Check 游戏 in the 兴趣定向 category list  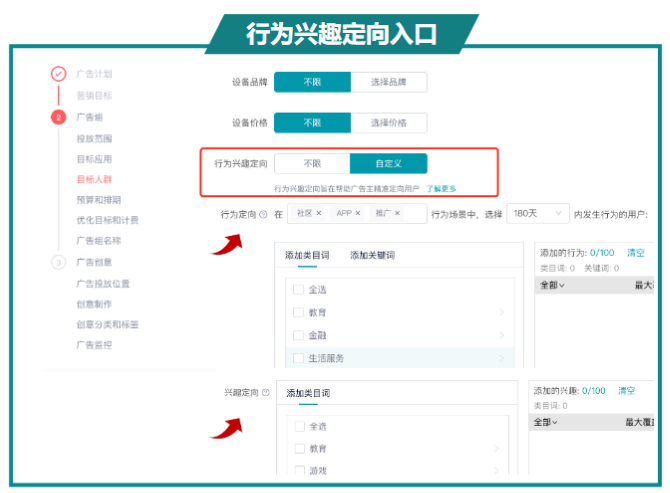click(x=300, y=470)
